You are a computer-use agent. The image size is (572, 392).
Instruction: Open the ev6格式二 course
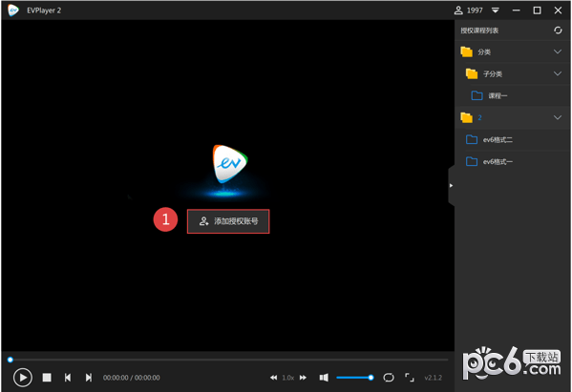click(x=513, y=139)
